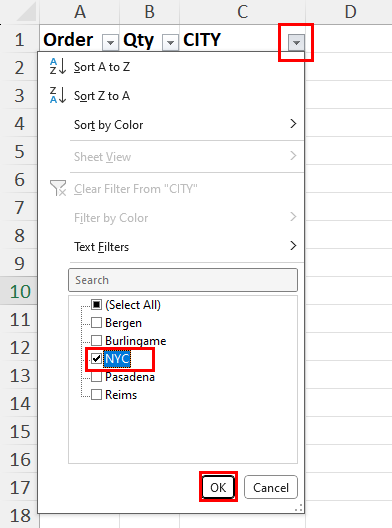Click the Cancel button
392x528 pixels.
coord(271,487)
